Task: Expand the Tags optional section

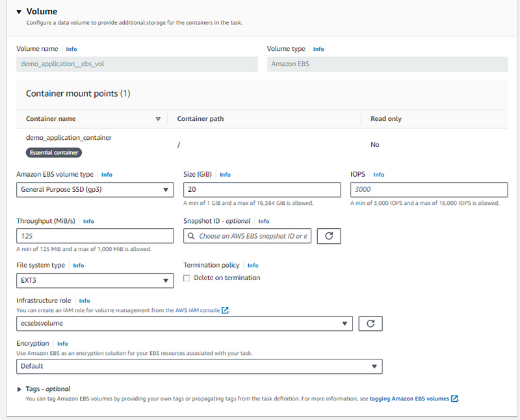Action: pos(19,389)
